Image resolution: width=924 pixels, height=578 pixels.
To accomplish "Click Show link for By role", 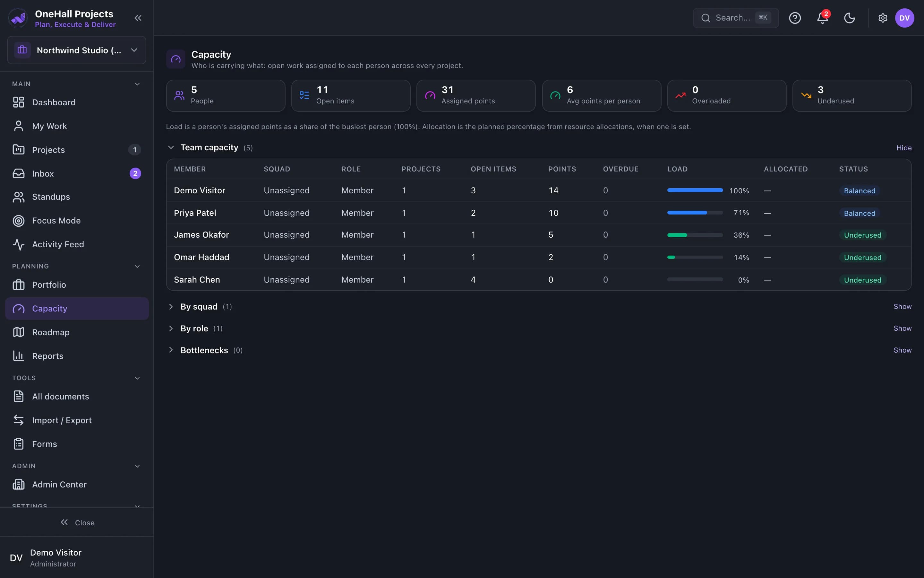I will [902, 328].
